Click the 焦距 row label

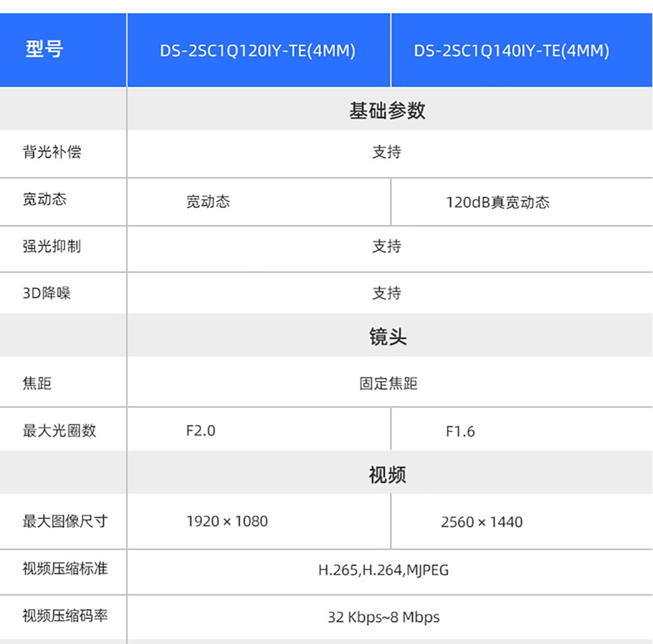click(x=37, y=383)
